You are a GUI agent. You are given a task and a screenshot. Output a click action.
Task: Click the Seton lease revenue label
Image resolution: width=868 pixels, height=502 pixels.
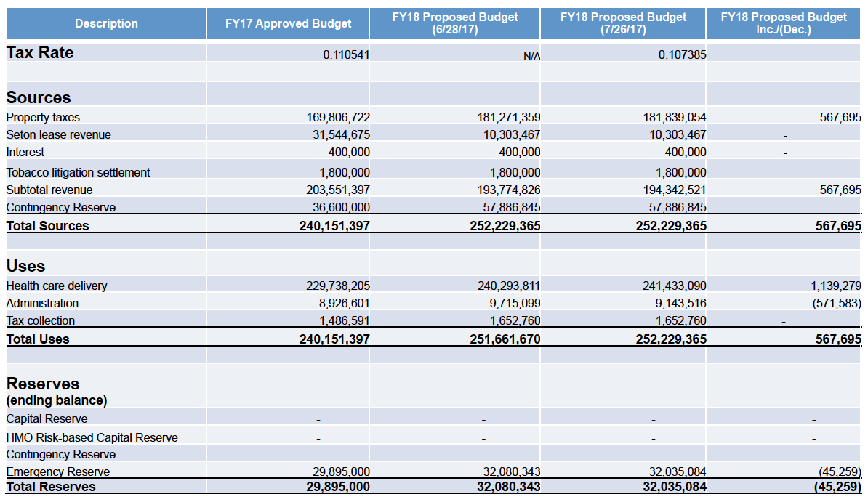[x=58, y=134]
